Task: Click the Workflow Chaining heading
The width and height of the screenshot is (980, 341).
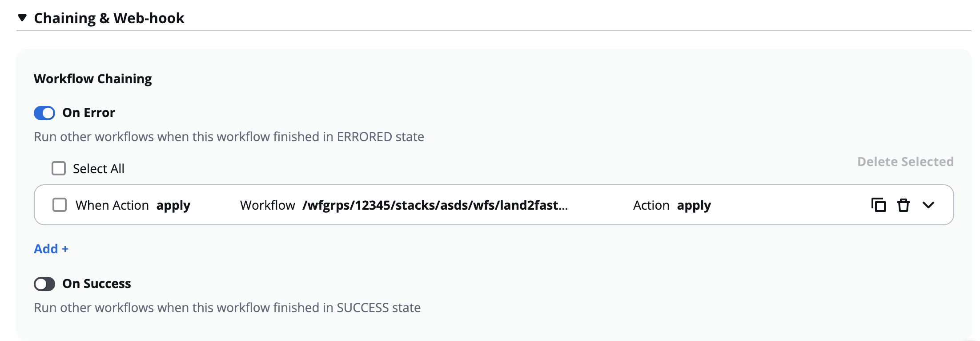Action: click(x=93, y=79)
